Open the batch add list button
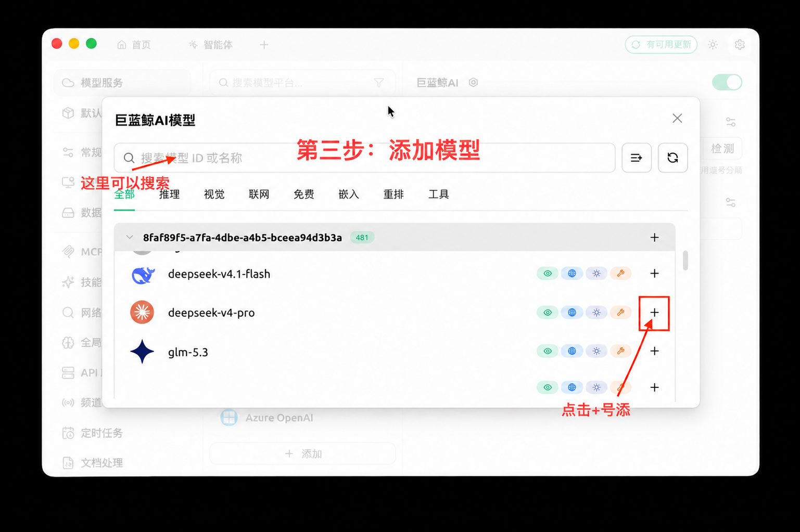 (x=636, y=158)
